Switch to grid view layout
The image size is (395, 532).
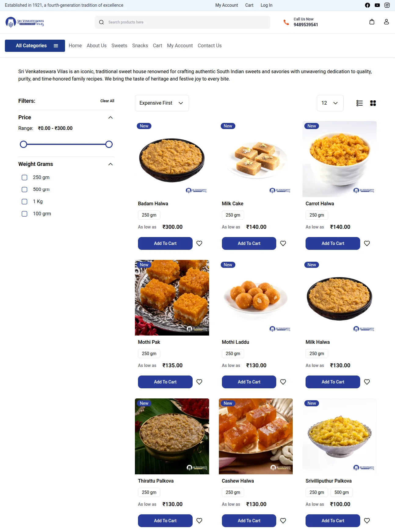(373, 103)
